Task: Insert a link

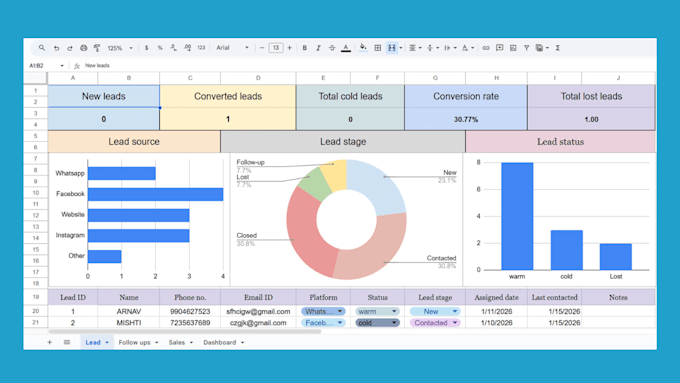Action: pyautogui.click(x=486, y=48)
